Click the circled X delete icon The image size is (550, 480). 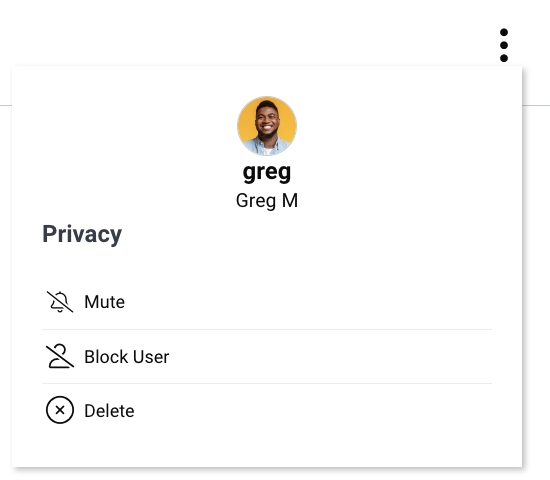coord(60,410)
